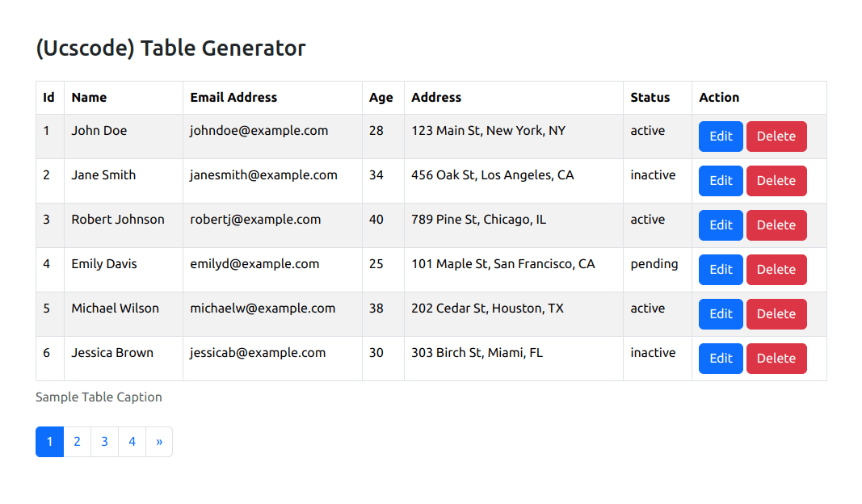Go to pagination page 2
Image resolution: width=862 pixels, height=504 pixels.
[x=77, y=442]
